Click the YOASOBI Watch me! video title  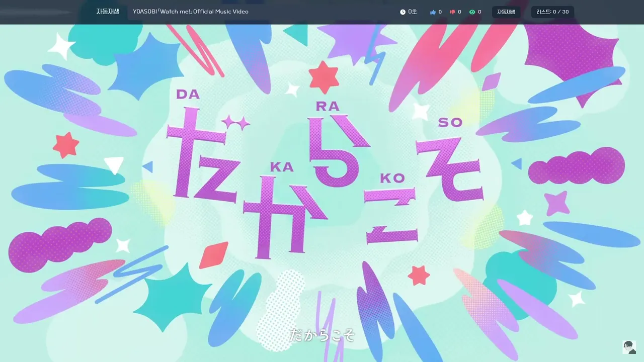(191, 12)
